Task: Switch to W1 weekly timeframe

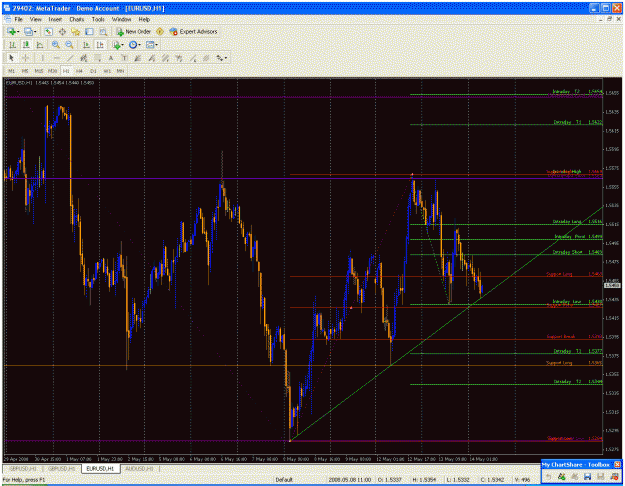Action: [107, 71]
